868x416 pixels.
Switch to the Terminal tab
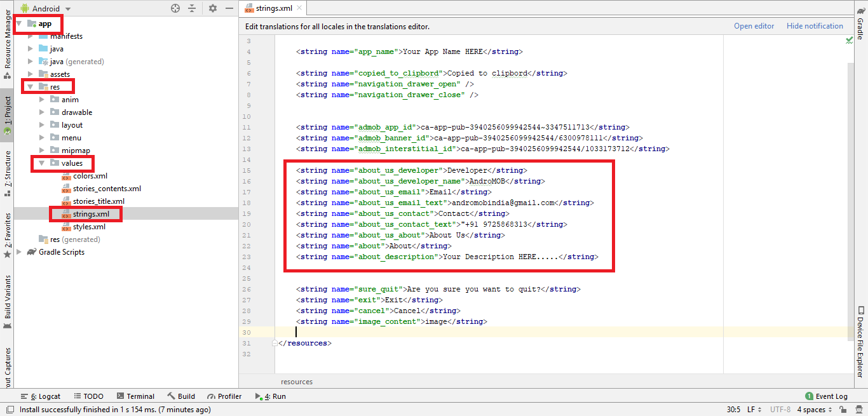tap(135, 396)
